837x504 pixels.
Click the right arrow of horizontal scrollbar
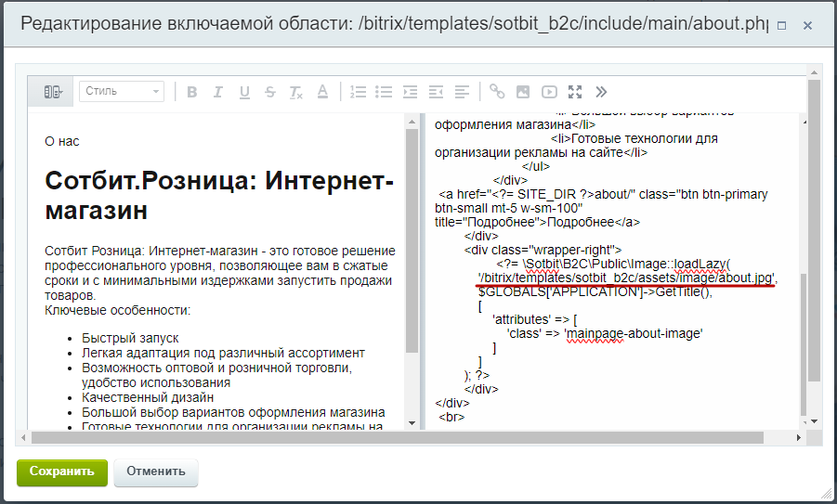point(799,438)
